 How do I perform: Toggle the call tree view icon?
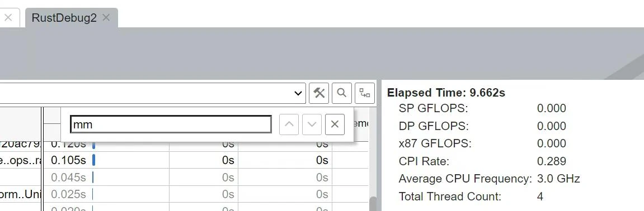pos(365,93)
